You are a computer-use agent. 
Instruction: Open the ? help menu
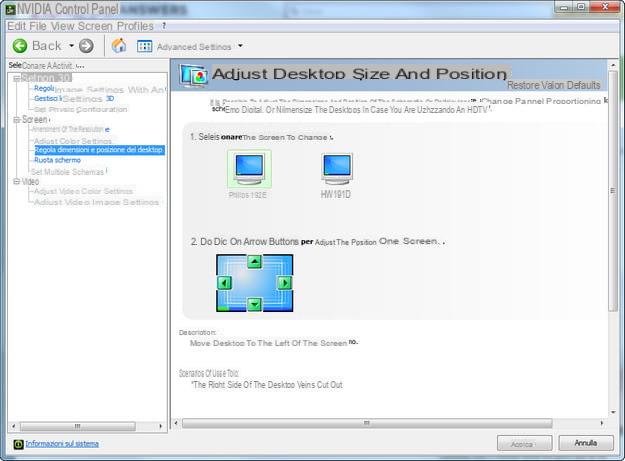164,26
